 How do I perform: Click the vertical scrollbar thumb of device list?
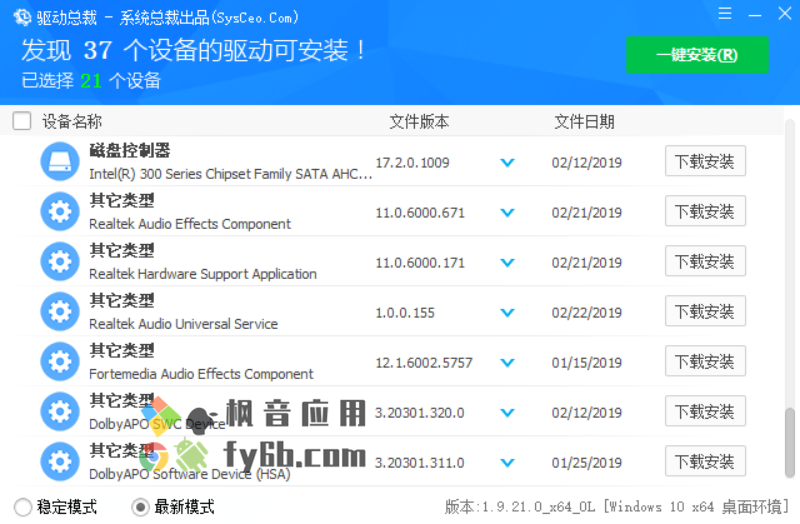point(790,442)
